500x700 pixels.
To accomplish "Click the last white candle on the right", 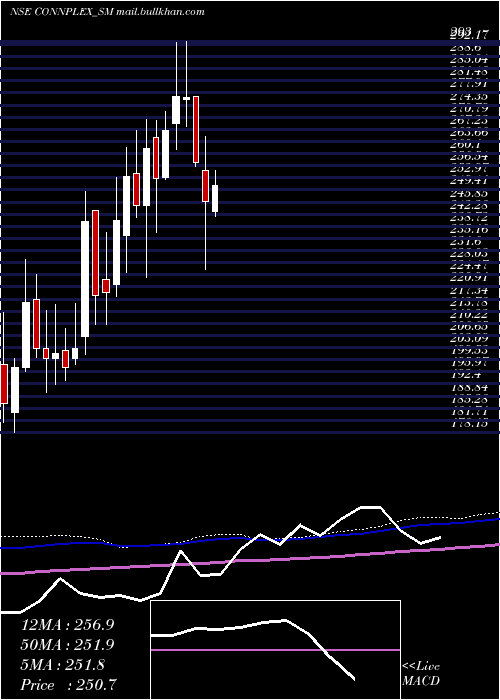I will tap(215, 199).
